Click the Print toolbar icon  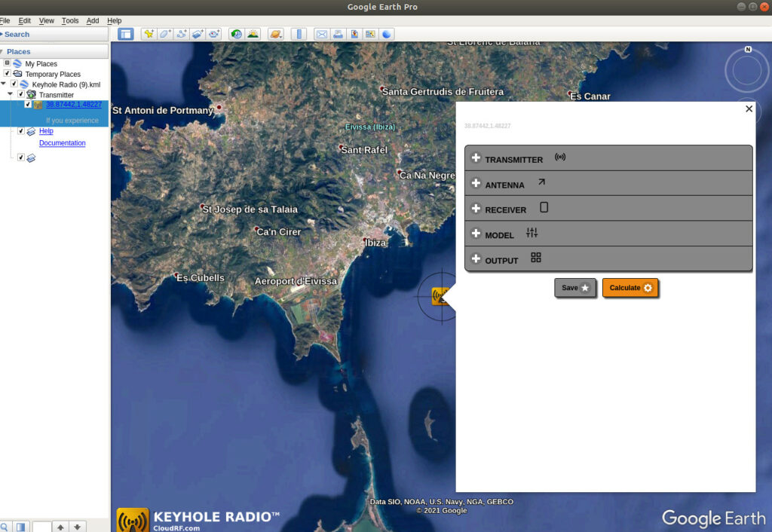[338, 34]
